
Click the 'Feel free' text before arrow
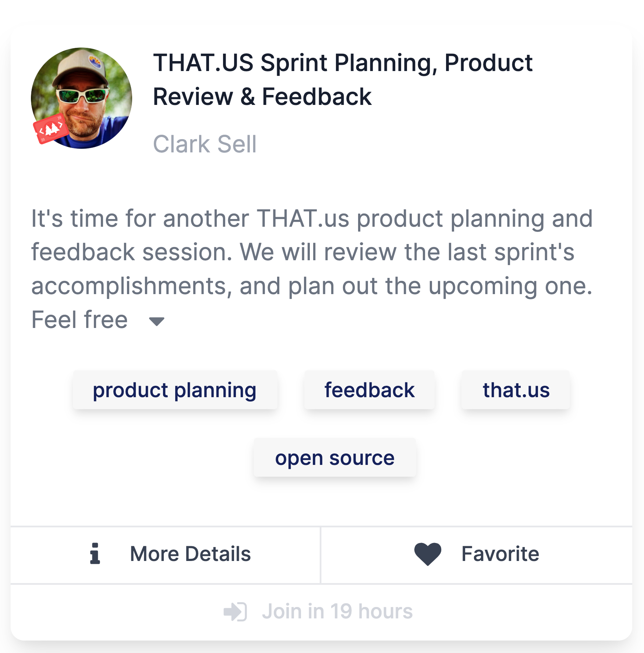(79, 320)
